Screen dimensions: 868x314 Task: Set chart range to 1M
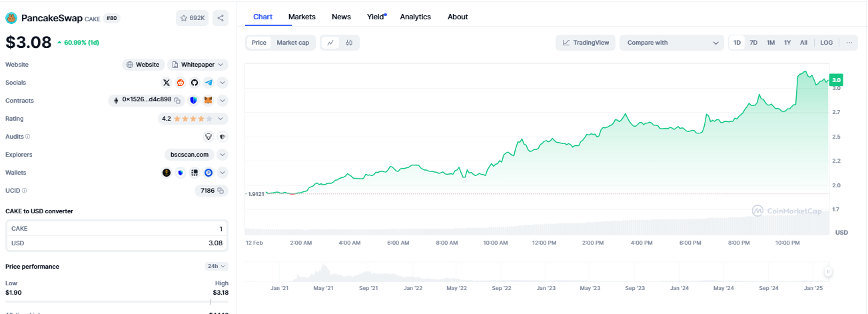coord(771,43)
